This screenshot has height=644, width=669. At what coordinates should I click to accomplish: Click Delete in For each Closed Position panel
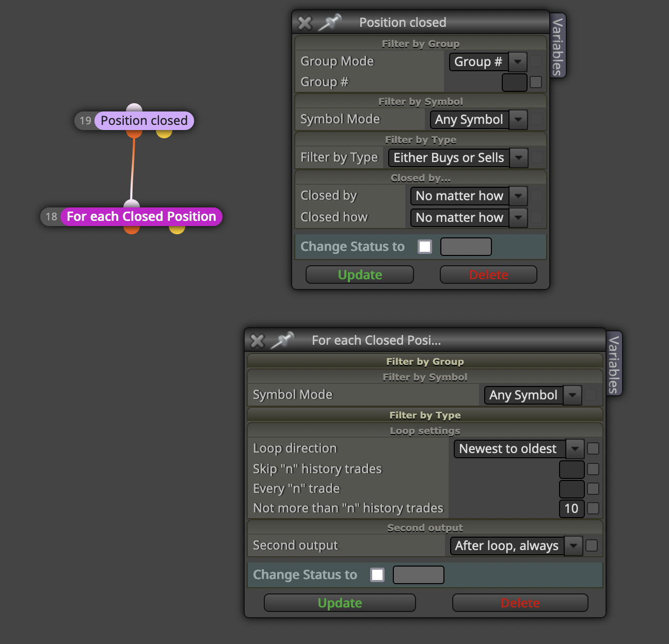tap(520, 603)
